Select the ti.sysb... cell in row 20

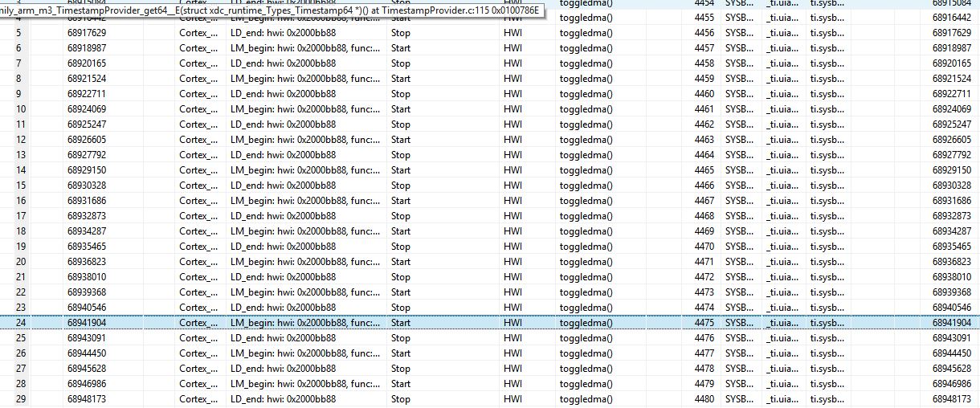click(x=827, y=262)
